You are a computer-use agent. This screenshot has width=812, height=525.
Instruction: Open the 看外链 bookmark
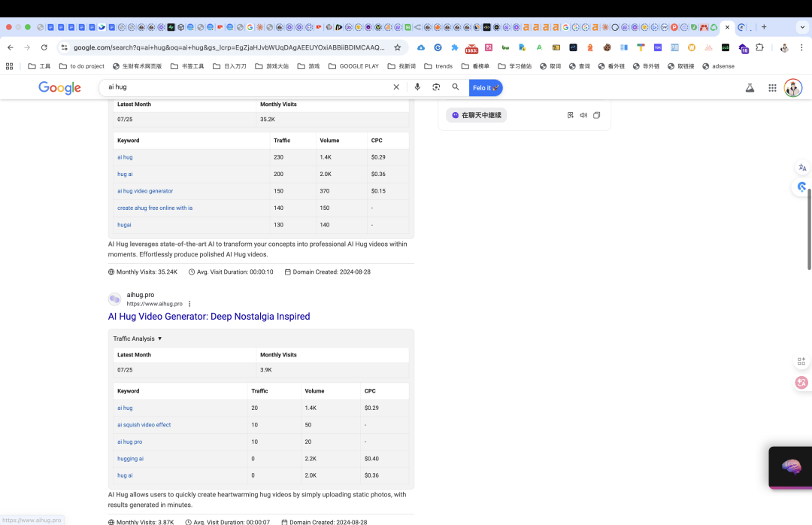tap(611, 66)
